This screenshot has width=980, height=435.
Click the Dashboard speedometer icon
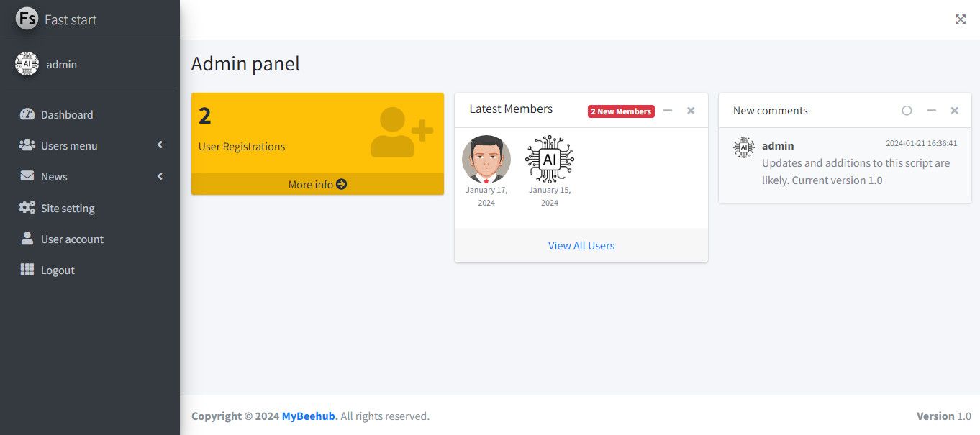pyautogui.click(x=27, y=114)
